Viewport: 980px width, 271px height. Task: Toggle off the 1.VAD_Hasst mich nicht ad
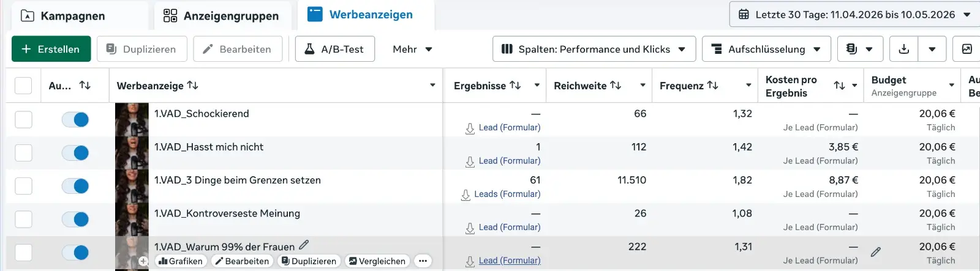pos(75,152)
